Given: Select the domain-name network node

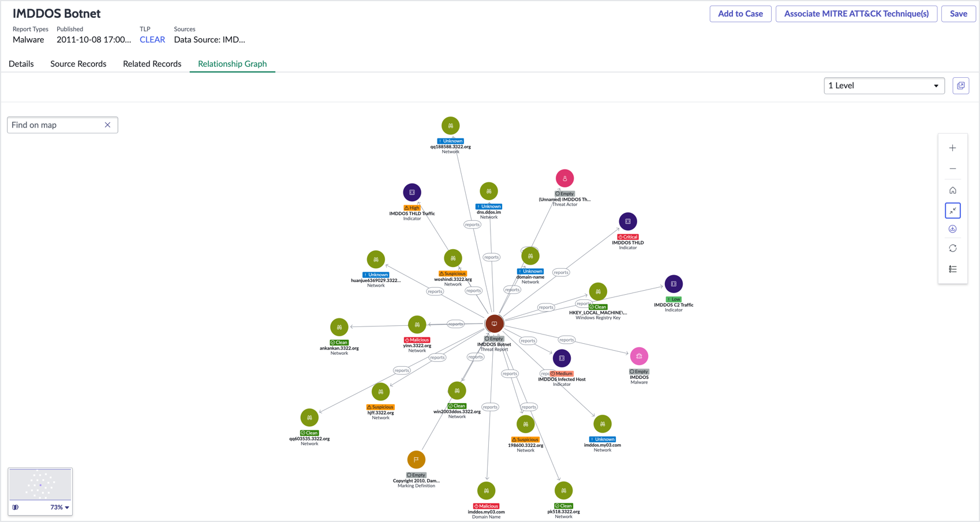Looking at the screenshot, I should tap(530, 256).
